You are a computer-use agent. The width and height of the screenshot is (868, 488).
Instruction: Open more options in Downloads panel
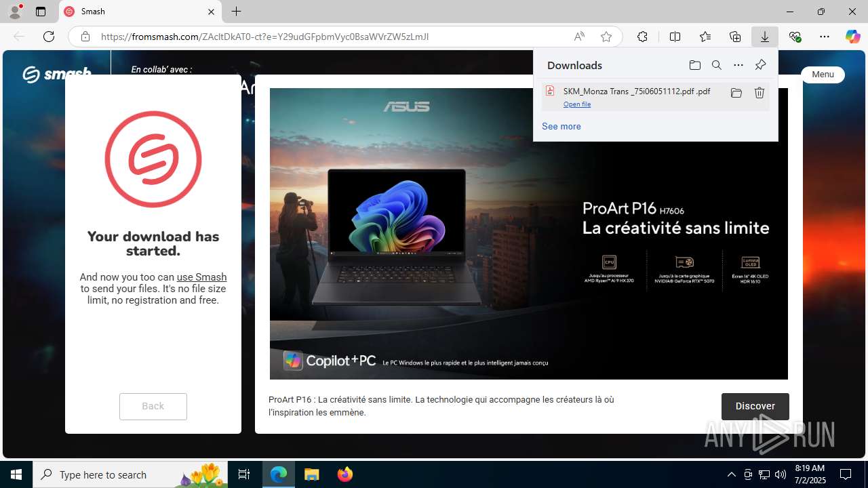(738, 65)
